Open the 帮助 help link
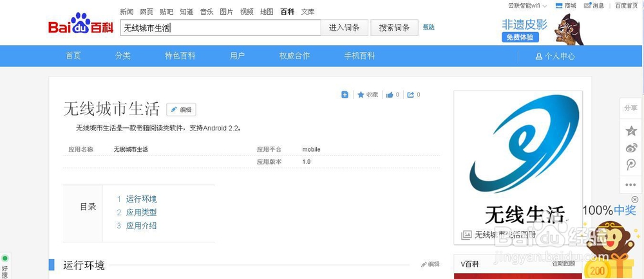 pyautogui.click(x=429, y=27)
